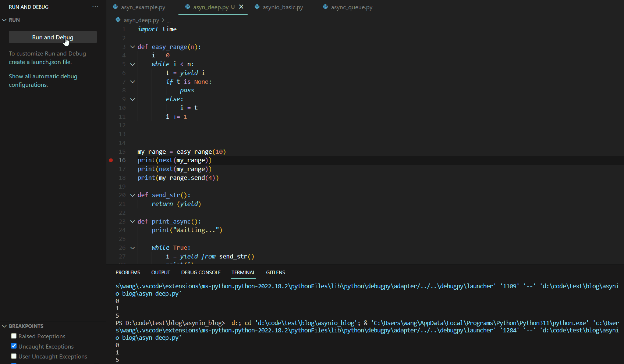Click the Run and Debug button

click(x=52, y=37)
